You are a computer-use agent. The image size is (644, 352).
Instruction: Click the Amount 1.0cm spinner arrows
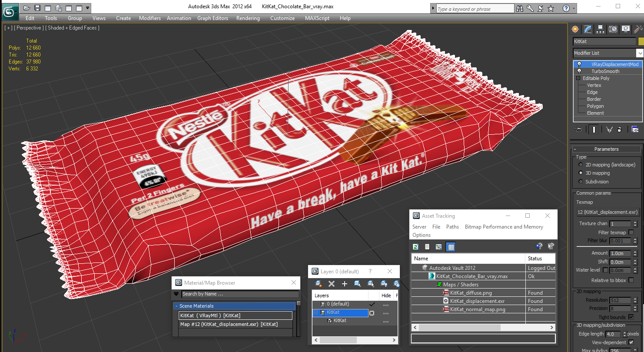635,253
